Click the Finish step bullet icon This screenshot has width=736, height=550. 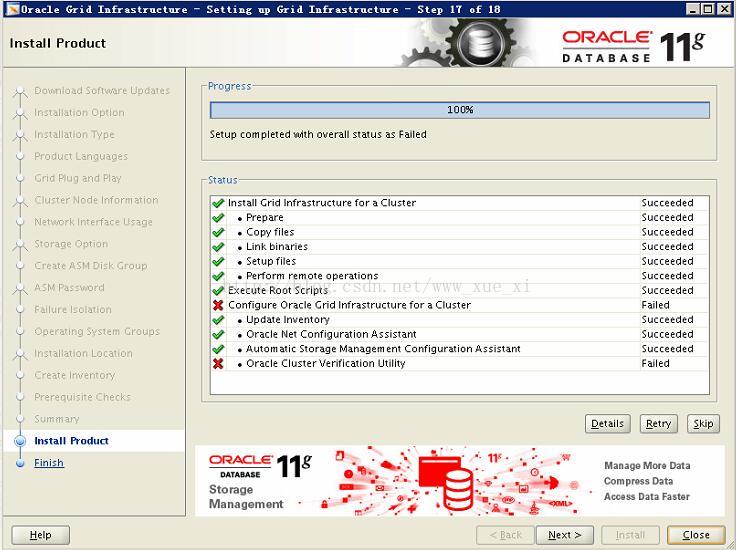20,463
